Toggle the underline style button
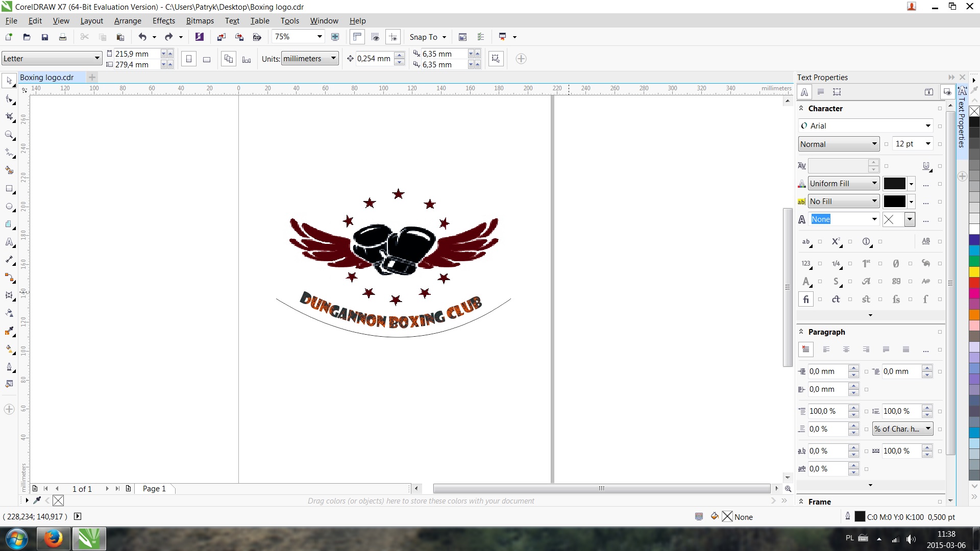Screen dimensions: 980x551 coord(926,166)
